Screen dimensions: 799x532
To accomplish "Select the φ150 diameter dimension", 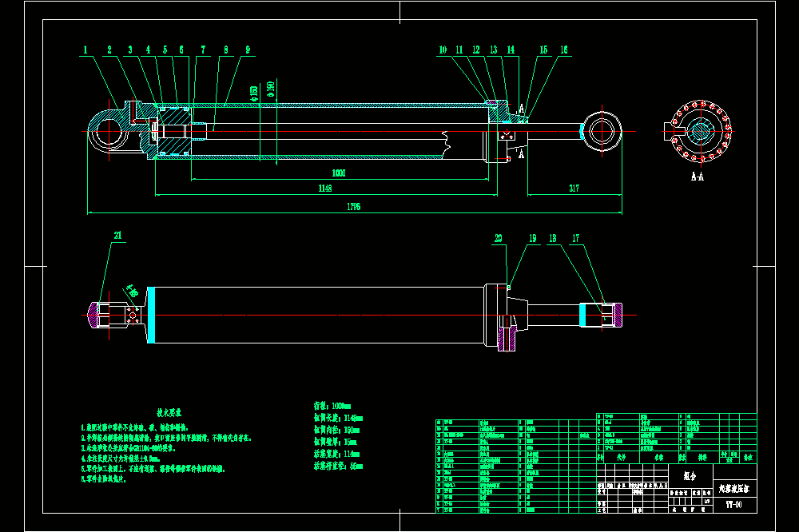I will (x=254, y=93).
